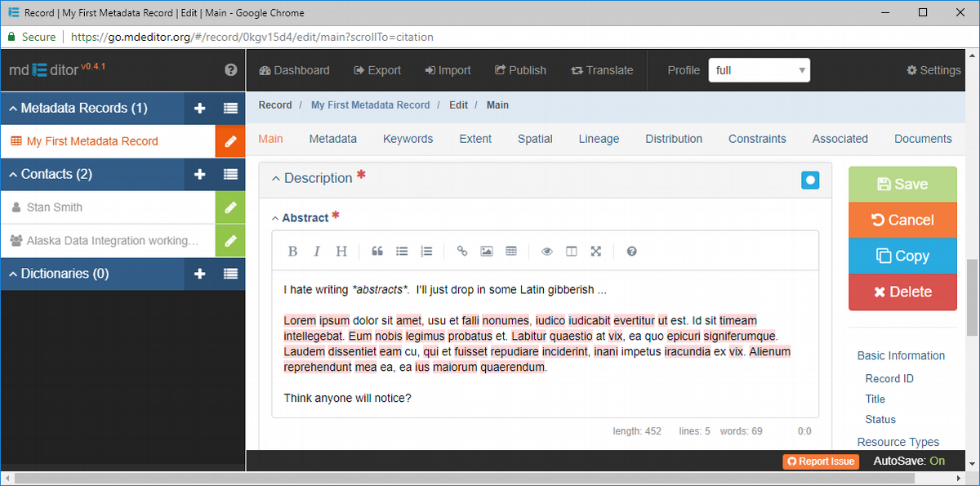
Task: Open the Associated tab
Action: 840,139
